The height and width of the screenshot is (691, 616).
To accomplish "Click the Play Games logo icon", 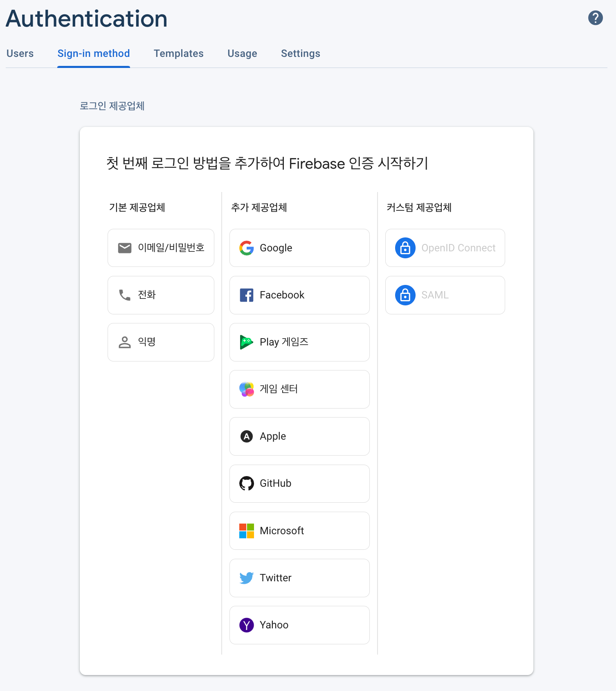I will point(247,342).
